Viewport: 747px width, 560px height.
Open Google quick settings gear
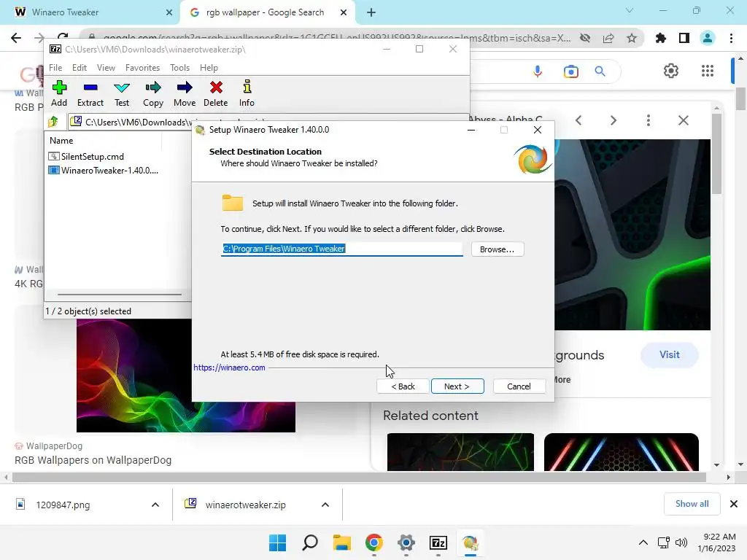pyautogui.click(x=671, y=71)
